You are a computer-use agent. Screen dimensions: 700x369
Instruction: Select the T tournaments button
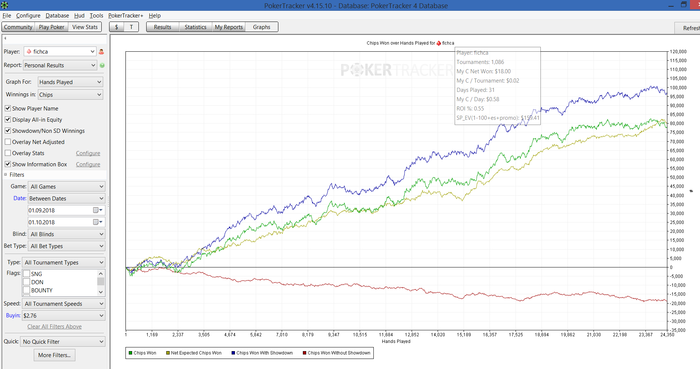click(x=131, y=27)
